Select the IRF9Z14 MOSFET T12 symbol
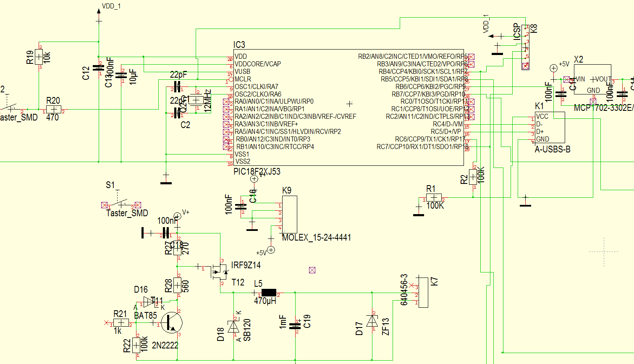 [219, 272]
